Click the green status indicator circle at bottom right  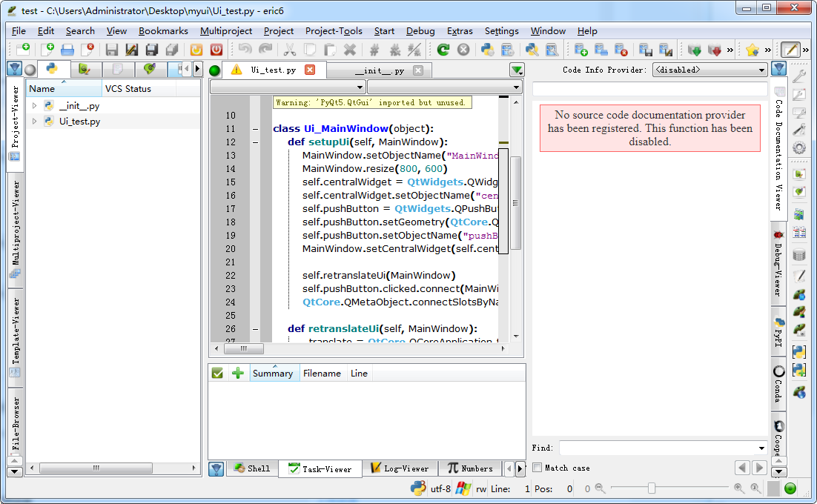[x=790, y=488]
